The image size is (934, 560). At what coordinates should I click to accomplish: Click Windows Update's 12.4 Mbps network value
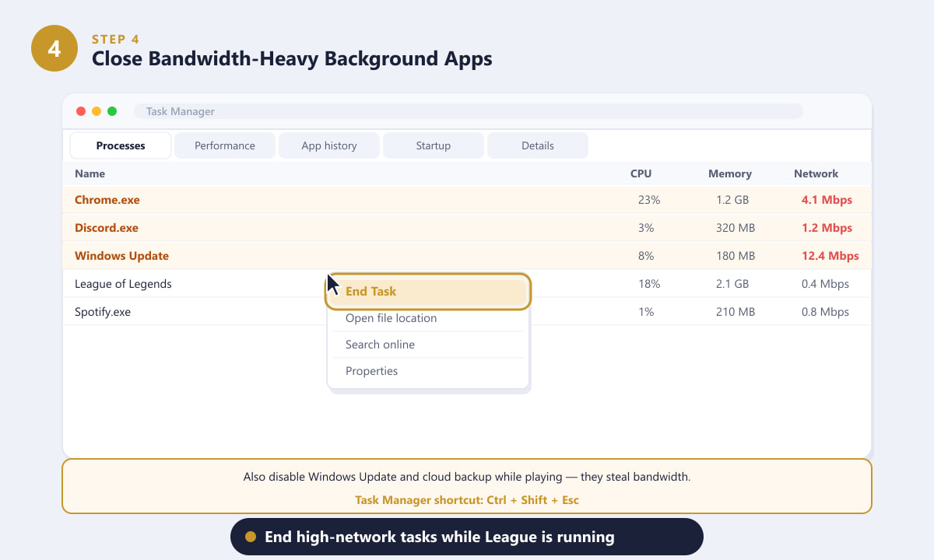[x=830, y=256]
